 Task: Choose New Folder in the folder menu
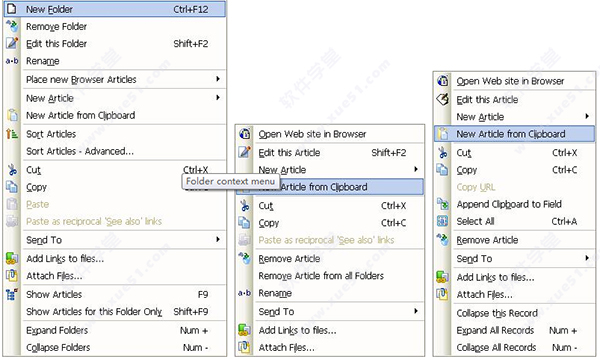[x=115, y=9]
